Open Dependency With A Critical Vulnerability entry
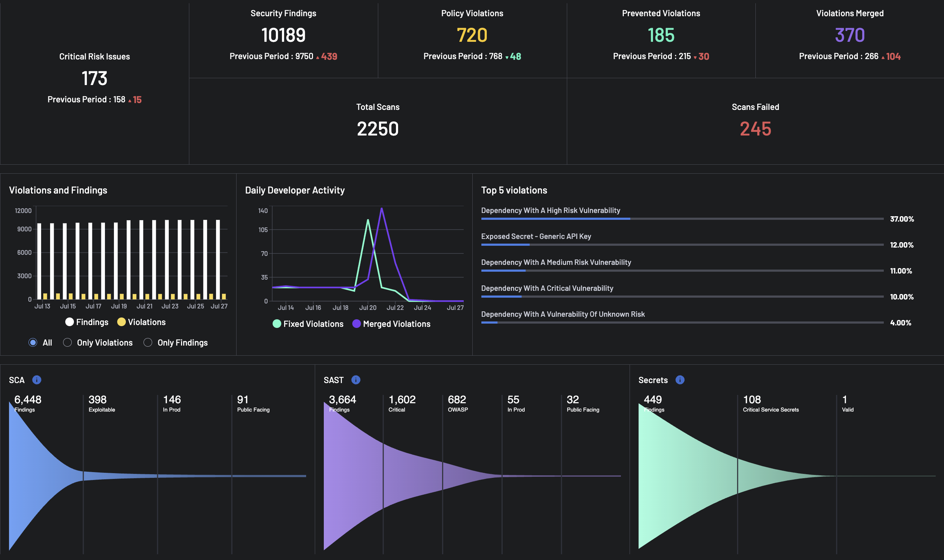Viewport: 944px width, 560px height. coord(547,288)
